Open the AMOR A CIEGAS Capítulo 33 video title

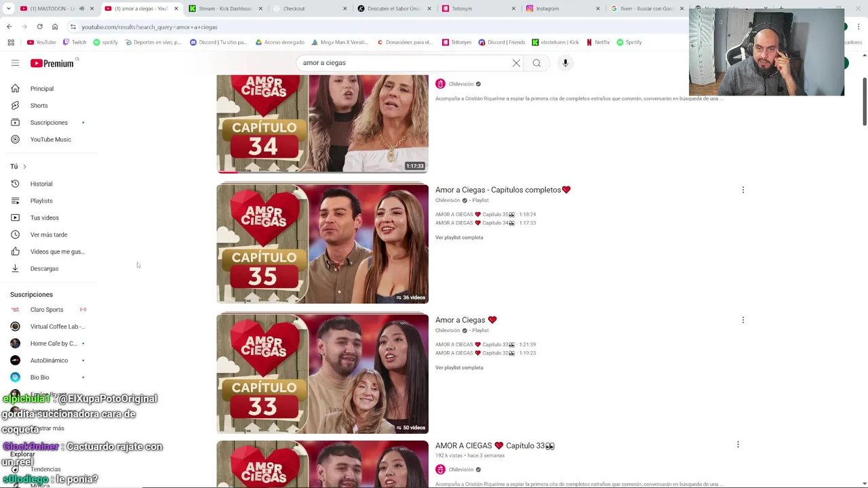pos(495,446)
